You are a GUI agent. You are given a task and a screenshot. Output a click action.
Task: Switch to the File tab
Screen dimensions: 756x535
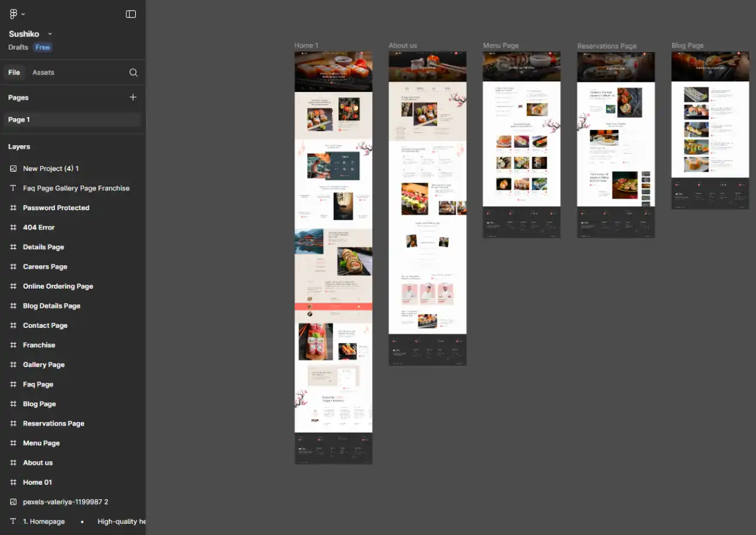point(14,73)
